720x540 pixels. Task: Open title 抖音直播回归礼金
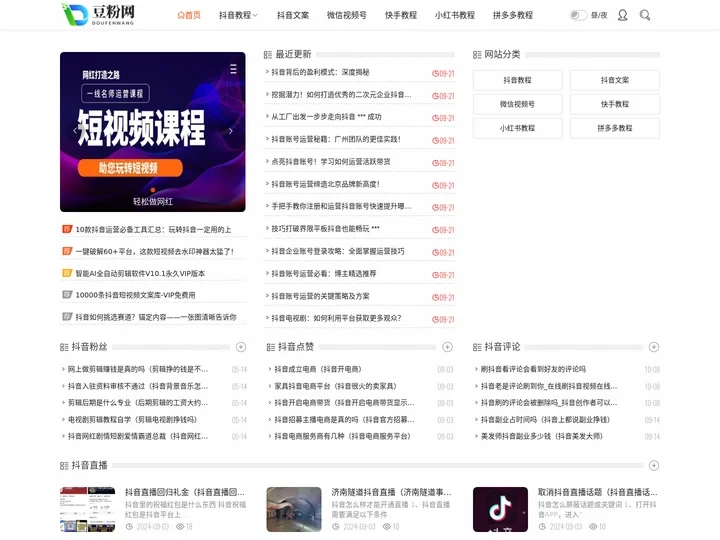coord(185,492)
